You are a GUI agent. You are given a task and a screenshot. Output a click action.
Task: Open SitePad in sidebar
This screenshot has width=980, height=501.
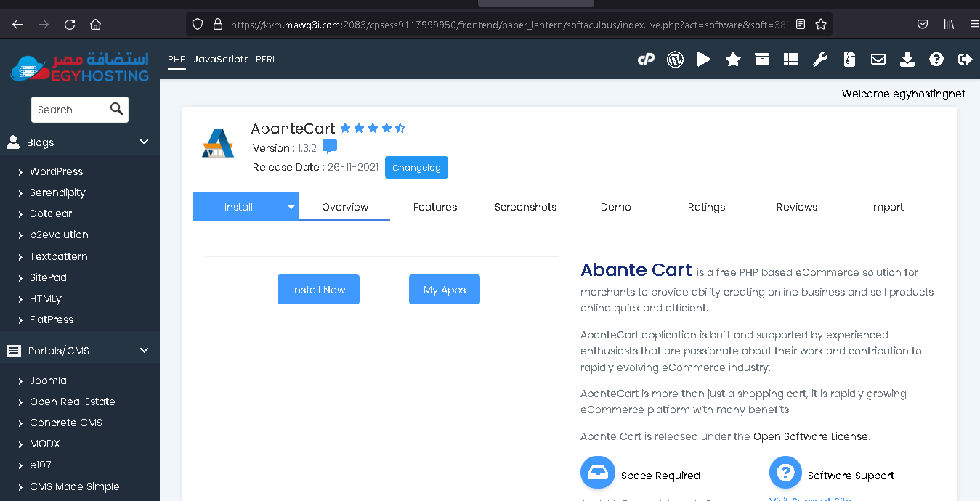click(x=48, y=277)
